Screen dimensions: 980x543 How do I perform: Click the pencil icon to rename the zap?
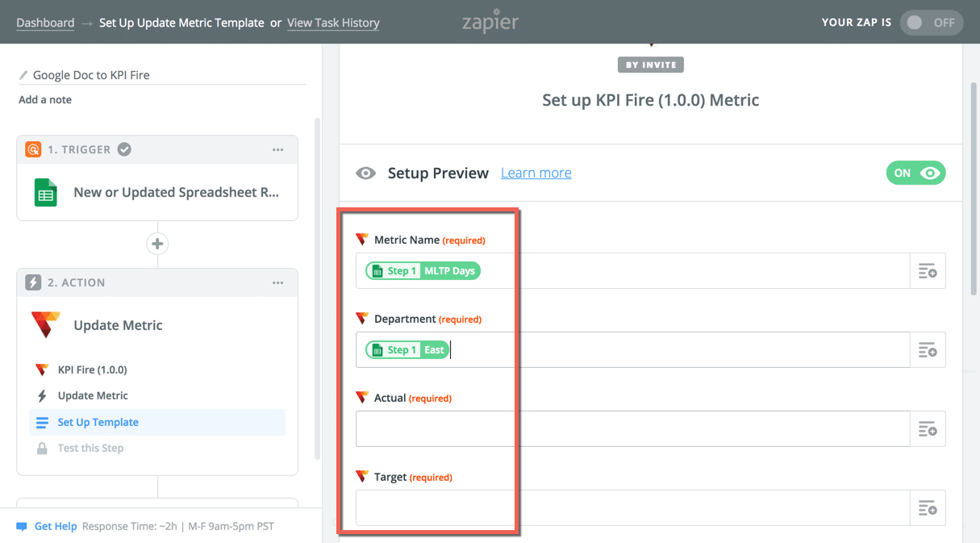coord(23,75)
